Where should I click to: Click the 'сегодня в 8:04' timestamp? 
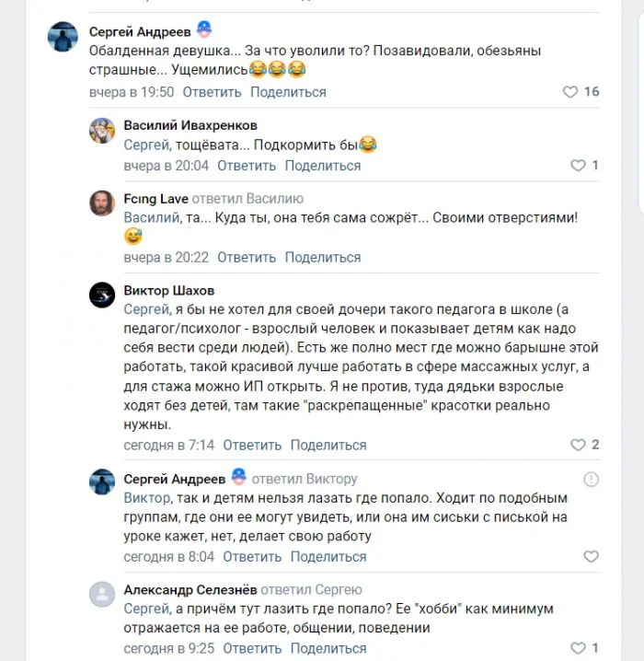pyautogui.click(x=169, y=556)
